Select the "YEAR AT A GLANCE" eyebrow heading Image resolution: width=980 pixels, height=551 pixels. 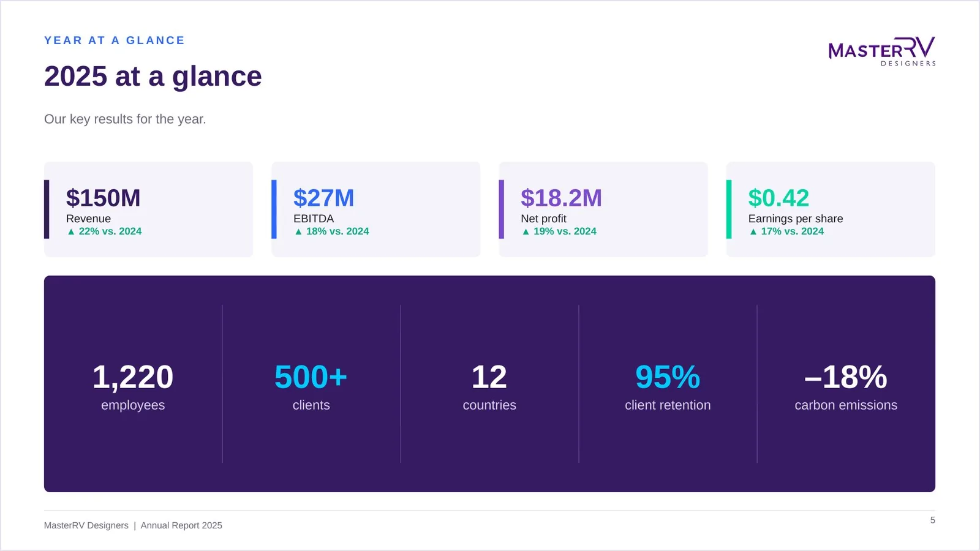(115, 40)
